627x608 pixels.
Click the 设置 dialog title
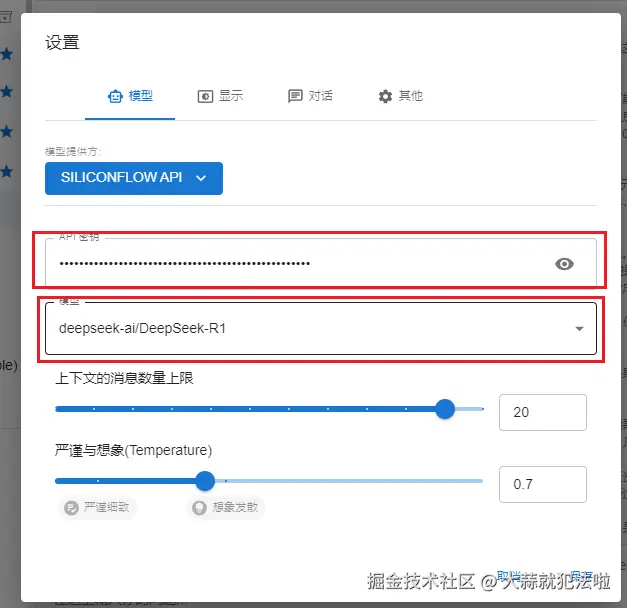[62, 42]
